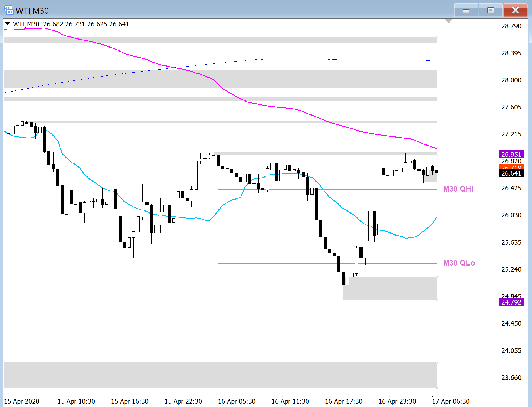Expand the arrow beside WTI,M30 symbol header
The height and width of the screenshot is (407, 532).
8,24
